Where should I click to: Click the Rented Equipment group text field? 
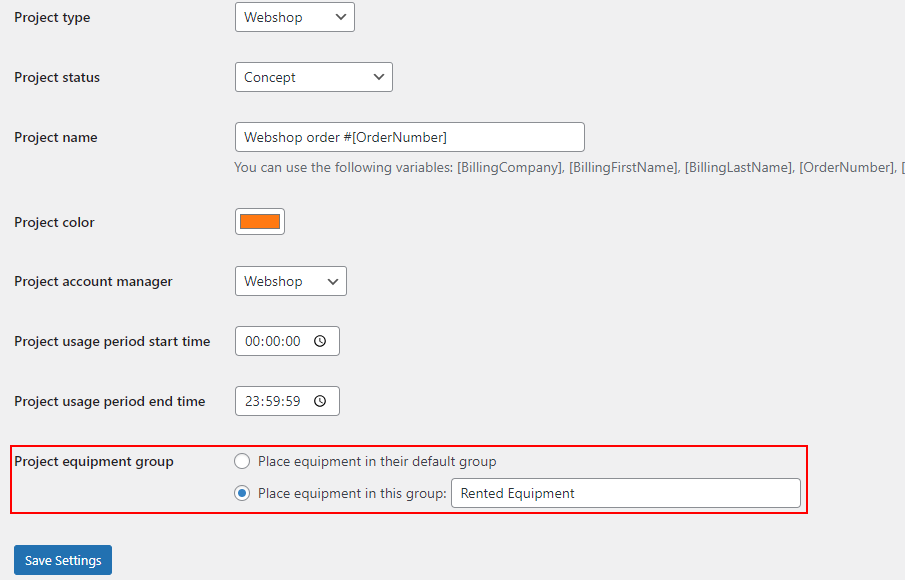(x=626, y=493)
